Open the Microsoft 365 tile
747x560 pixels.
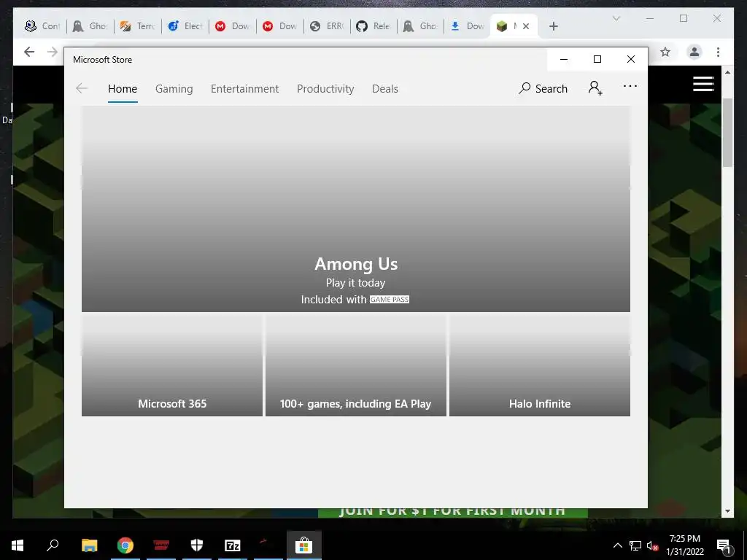tap(172, 365)
